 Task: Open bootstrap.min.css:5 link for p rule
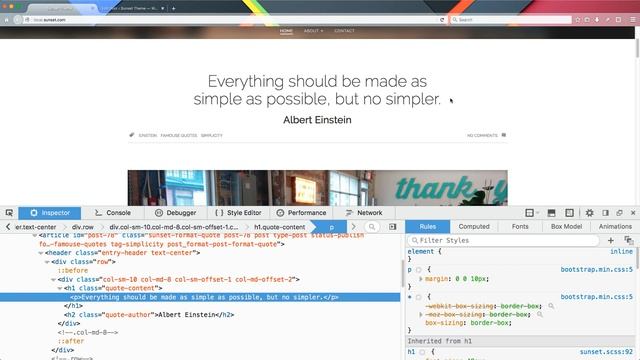596,269
